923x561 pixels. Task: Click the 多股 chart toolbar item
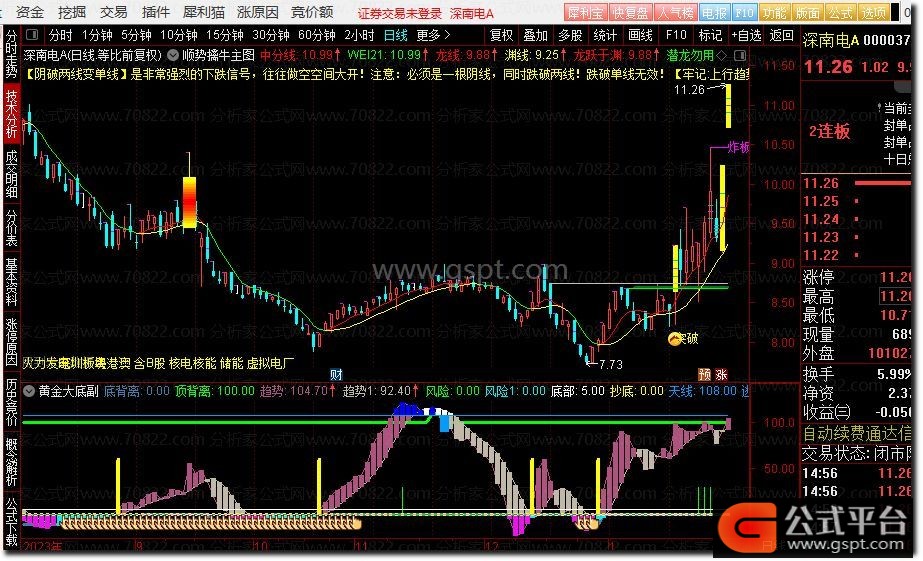pos(570,35)
